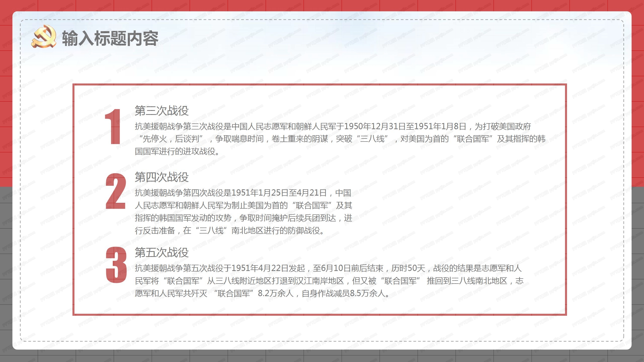Select the heading 第四次战役
Viewport: 644px width, 362px height.
[x=162, y=177]
